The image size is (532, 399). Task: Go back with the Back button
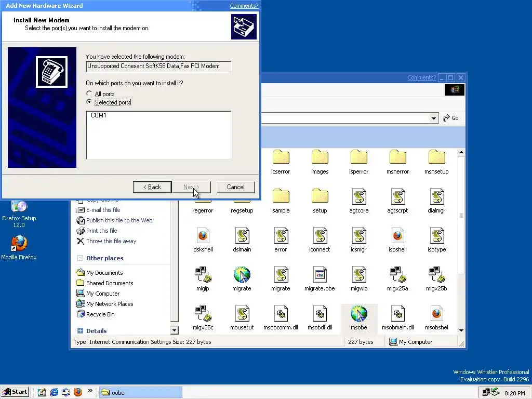(152, 187)
